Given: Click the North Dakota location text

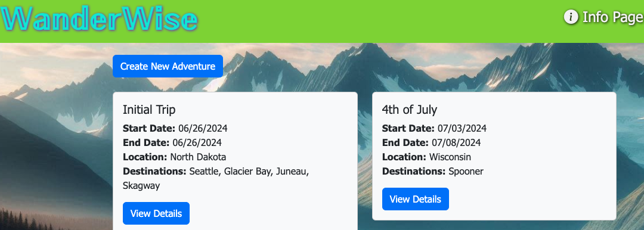Looking at the screenshot, I should pos(198,157).
